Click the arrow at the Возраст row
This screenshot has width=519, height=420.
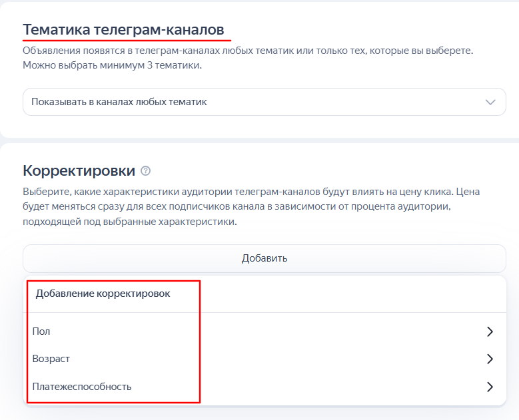[x=490, y=359]
